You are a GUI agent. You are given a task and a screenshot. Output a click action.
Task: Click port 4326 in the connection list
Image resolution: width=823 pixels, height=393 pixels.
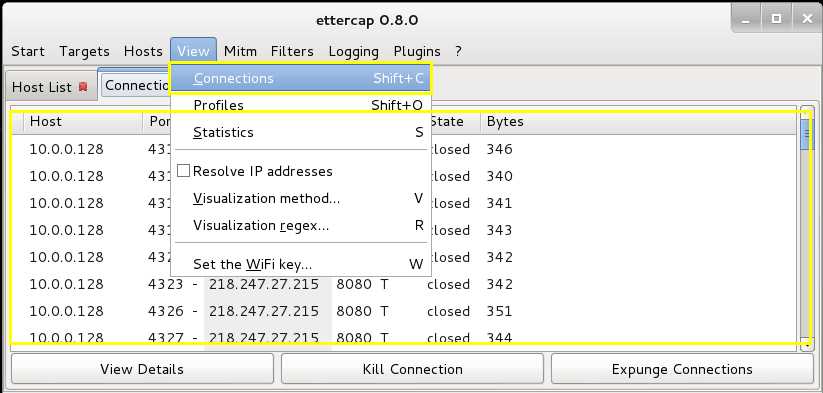tap(165, 311)
